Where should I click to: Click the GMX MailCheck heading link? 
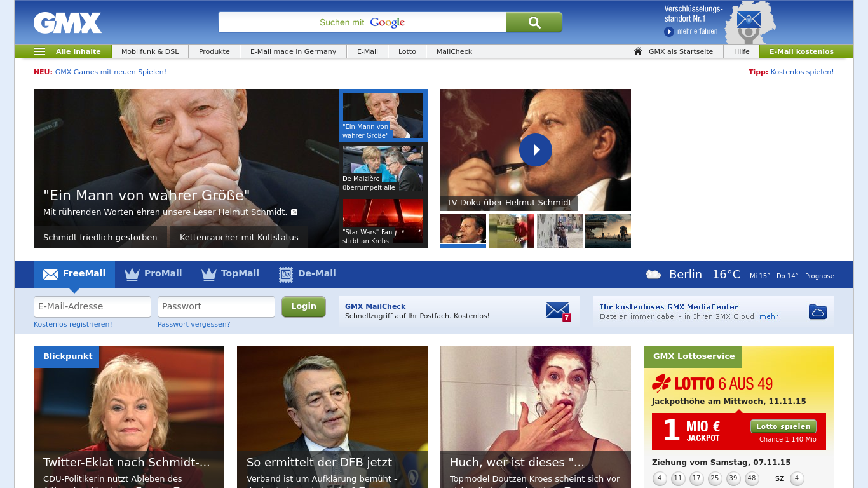tap(375, 306)
